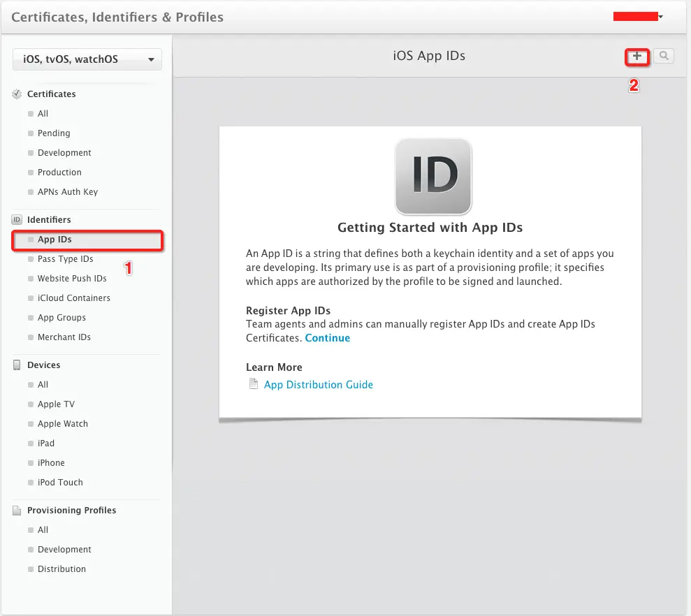This screenshot has width=691, height=616.
Task: Open the search magnifier icon
Action: [x=664, y=56]
